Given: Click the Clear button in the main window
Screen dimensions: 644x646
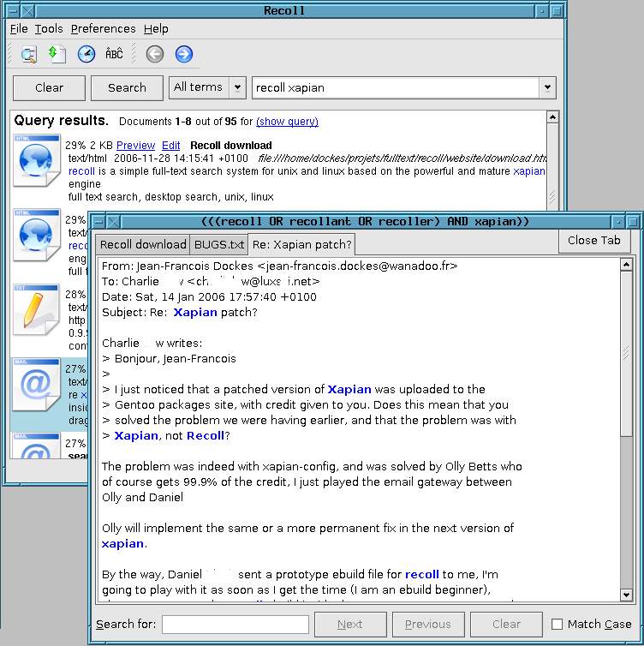Looking at the screenshot, I should [49, 87].
